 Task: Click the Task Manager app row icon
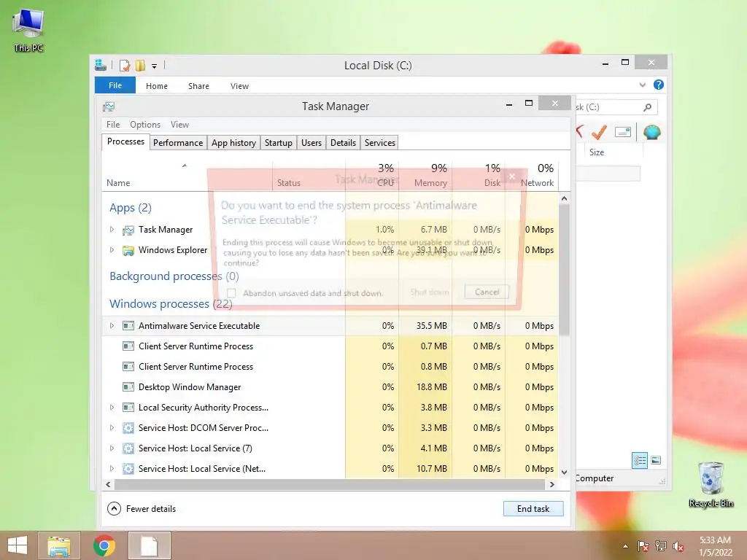tap(128, 230)
